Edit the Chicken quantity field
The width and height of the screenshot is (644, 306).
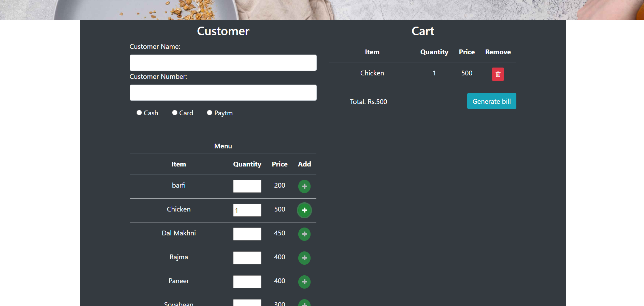coord(247,210)
